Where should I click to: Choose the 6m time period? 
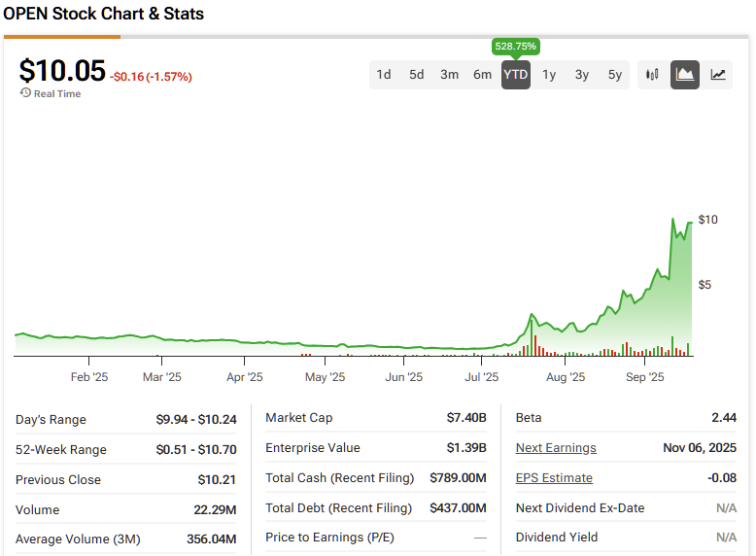coord(482,75)
